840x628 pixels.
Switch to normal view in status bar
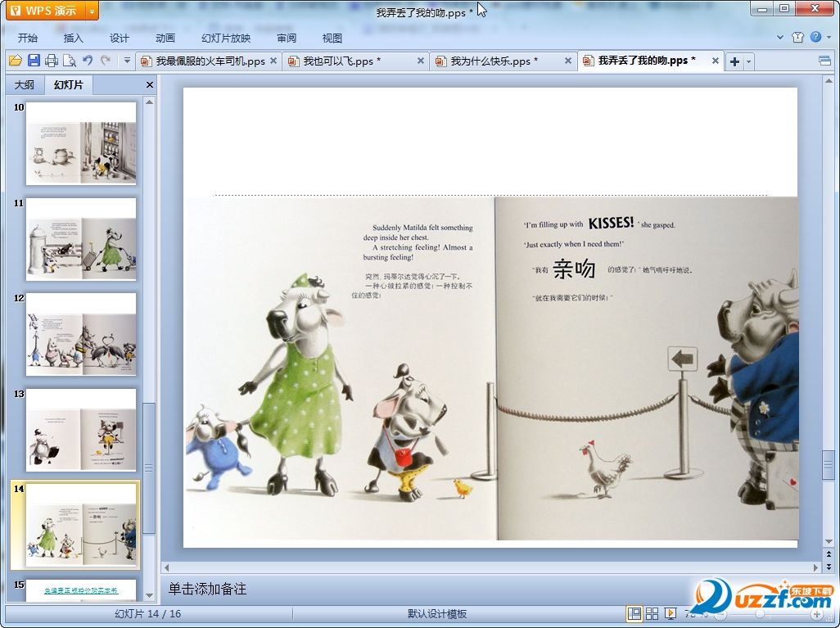(x=635, y=613)
